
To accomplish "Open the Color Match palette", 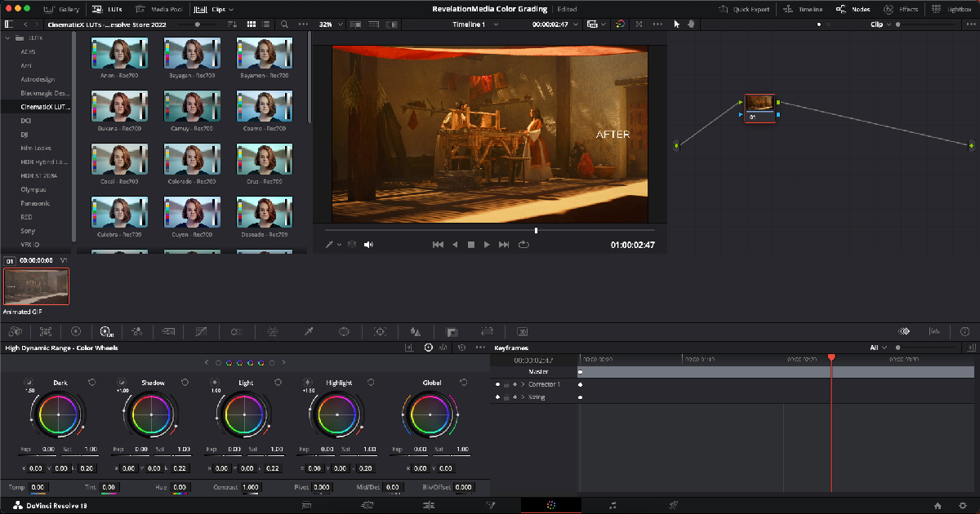I will [46, 332].
